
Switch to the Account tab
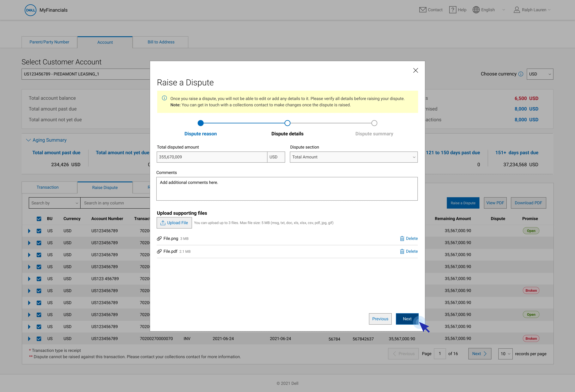click(x=105, y=42)
